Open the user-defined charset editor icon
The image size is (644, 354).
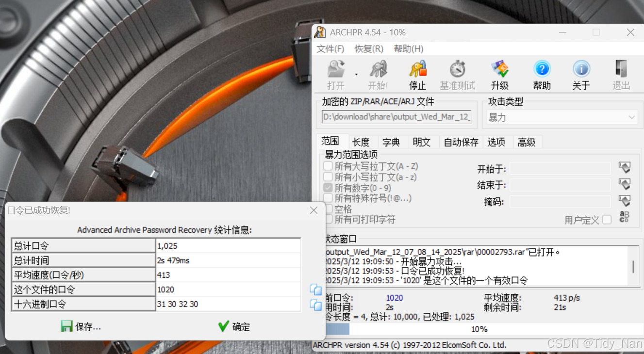tap(624, 217)
